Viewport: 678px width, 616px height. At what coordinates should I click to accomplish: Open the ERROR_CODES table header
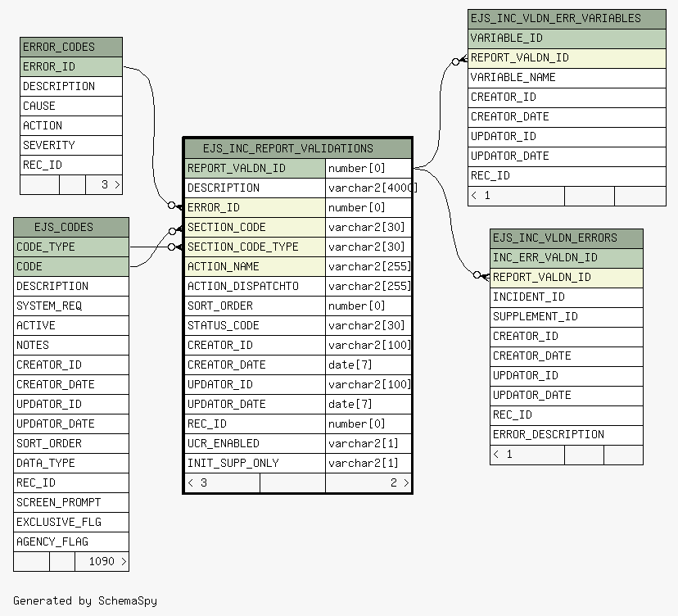71,47
